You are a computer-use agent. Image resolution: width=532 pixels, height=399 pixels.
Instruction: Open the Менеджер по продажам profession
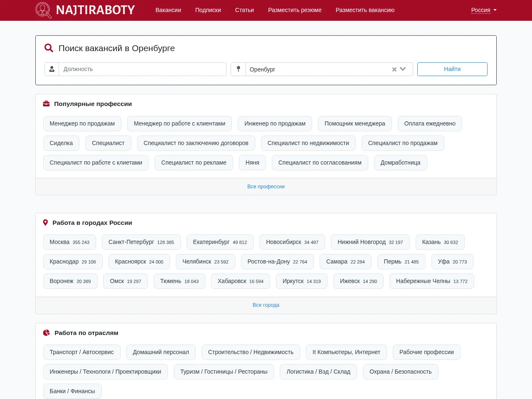point(82,123)
